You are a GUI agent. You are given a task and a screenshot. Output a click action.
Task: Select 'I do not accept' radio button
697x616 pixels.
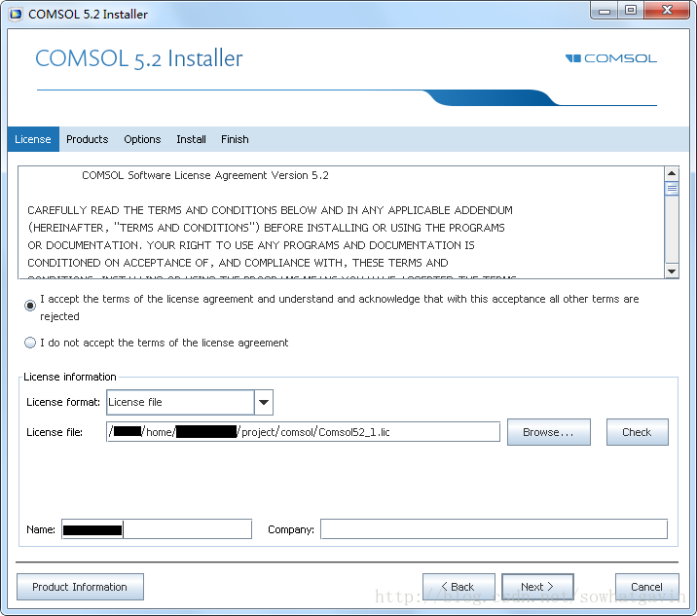tap(30, 343)
